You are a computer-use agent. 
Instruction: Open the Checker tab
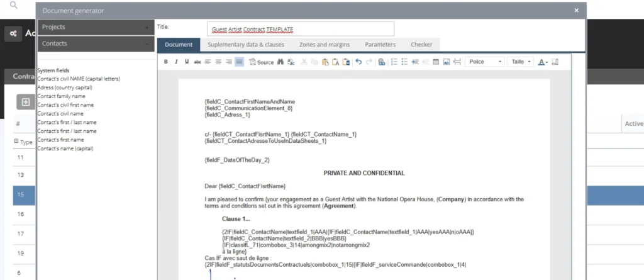(421, 45)
